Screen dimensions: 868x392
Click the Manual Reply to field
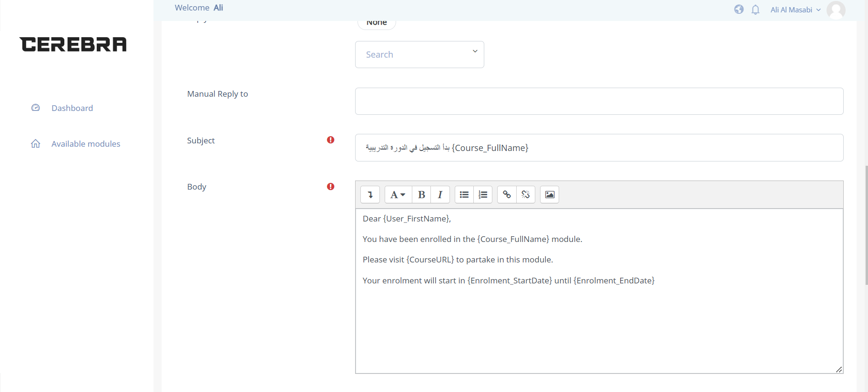point(599,101)
